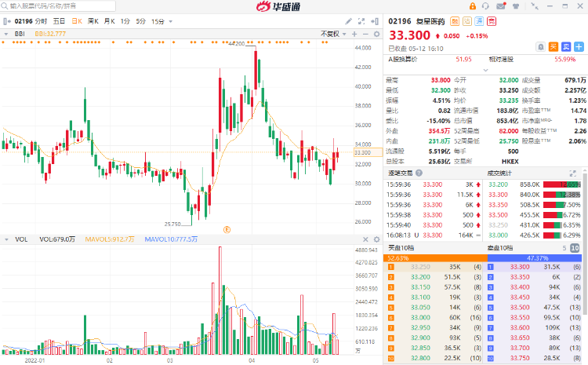Click the shrink window arrows icon
Screen dimensions: 588x365
(x=535, y=6)
